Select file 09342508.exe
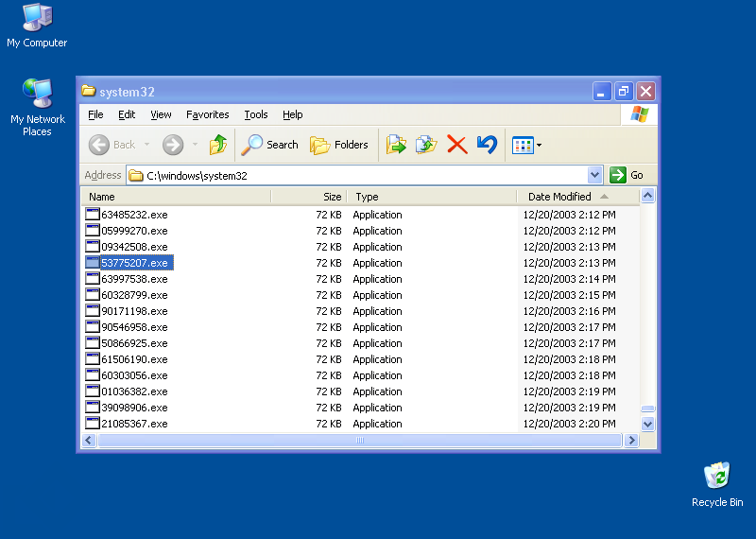The height and width of the screenshot is (539, 756). pyautogui.click(x=134, y=247)
